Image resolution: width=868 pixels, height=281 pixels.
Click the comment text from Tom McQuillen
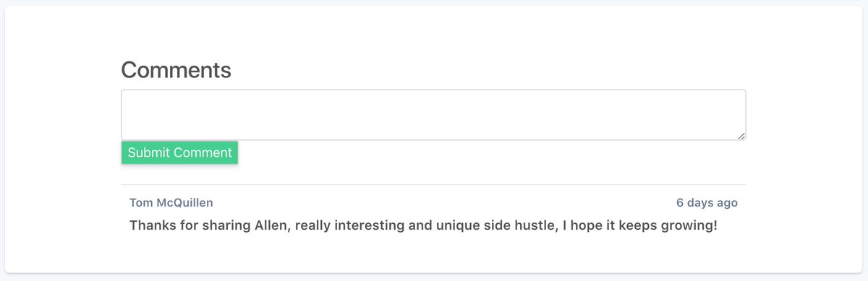423,225
